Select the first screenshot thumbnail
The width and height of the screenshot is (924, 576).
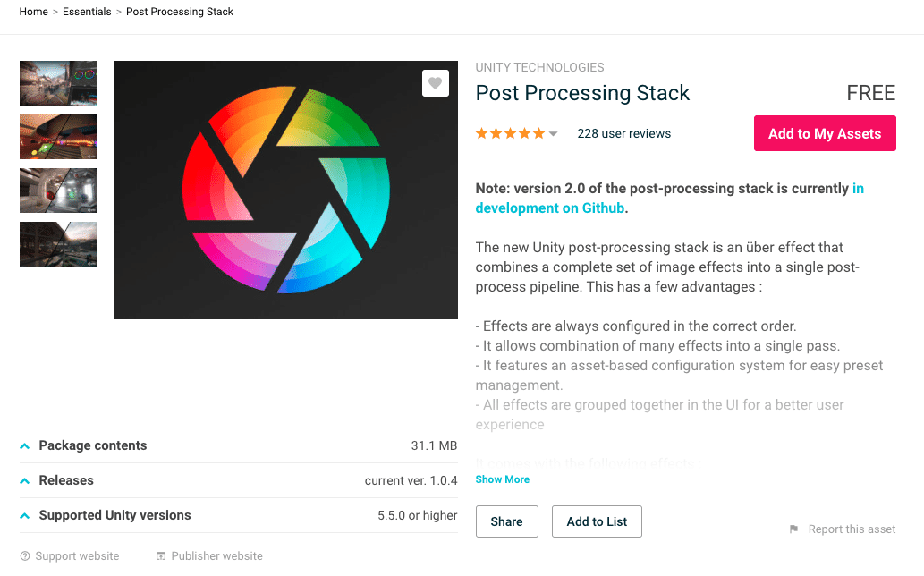[x=58, y=83]
